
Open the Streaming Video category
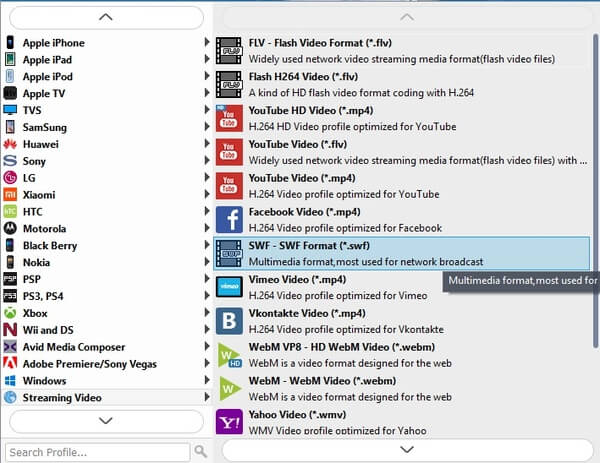coord(107,397)
